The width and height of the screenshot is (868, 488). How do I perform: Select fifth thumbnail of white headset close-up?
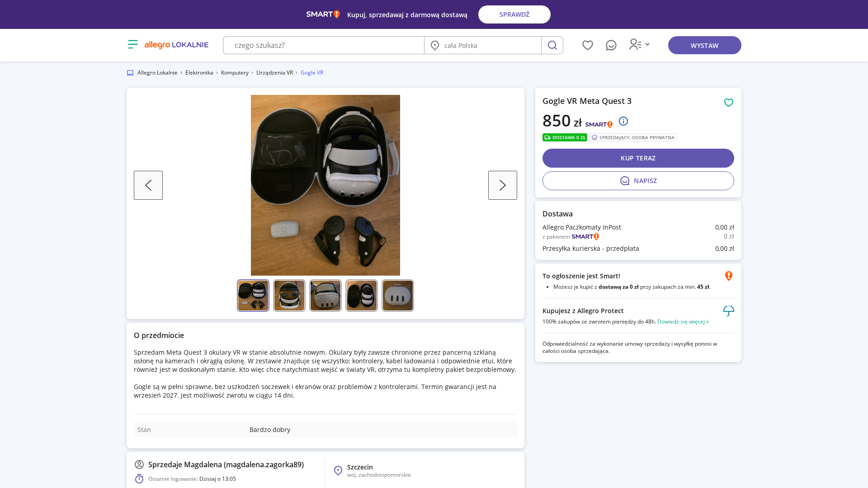398,296
